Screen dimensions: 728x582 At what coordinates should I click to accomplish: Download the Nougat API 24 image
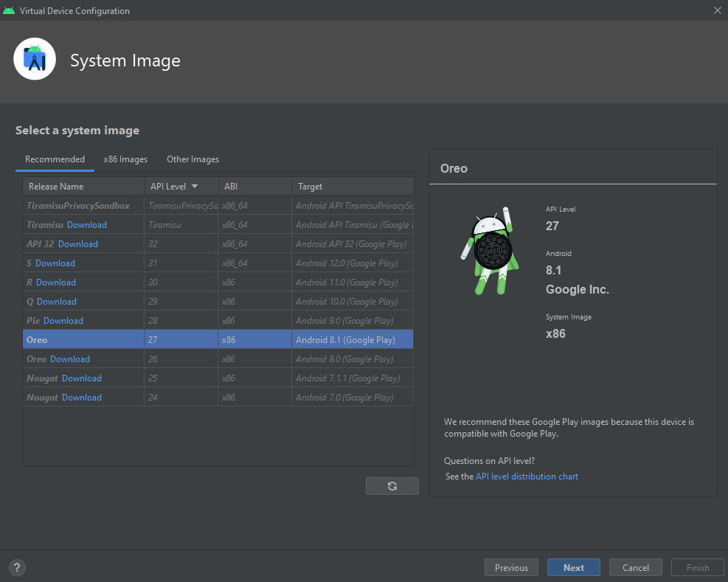pos(82,398)
